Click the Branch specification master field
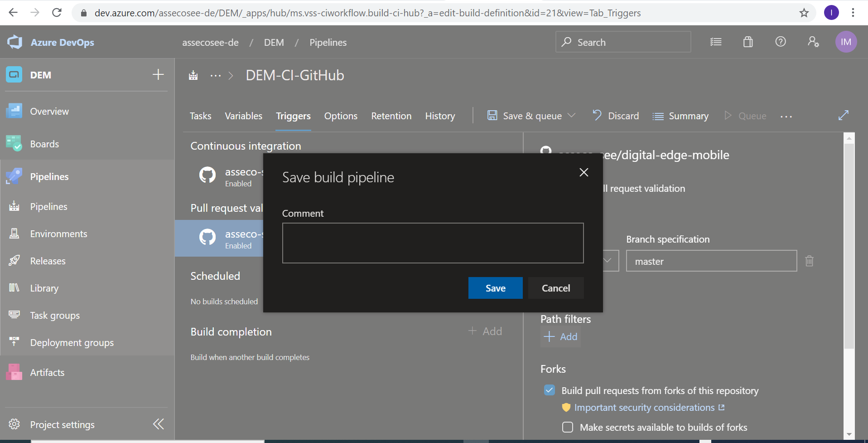868x443 pixels. point(711,261)
